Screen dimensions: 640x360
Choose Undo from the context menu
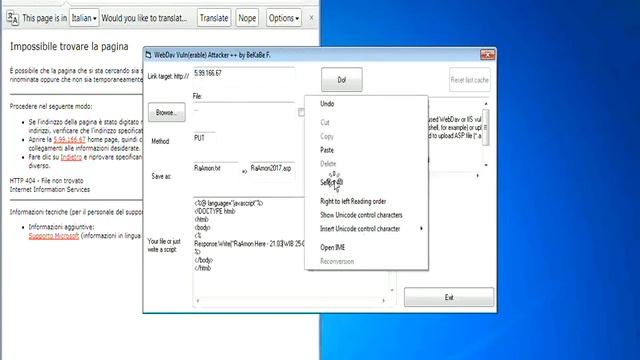pyautogui.click(x=327, y=104)
